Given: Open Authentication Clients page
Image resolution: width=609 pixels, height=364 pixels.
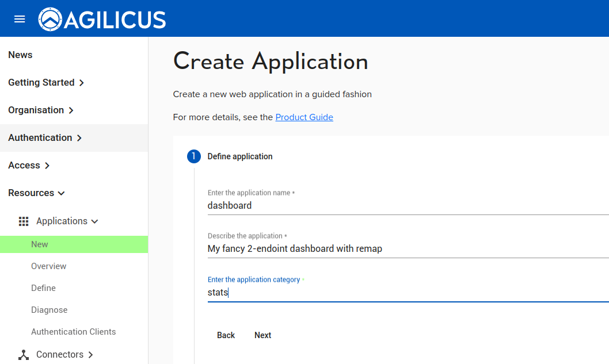Looking at the screenshot, I should click(74, 332).
